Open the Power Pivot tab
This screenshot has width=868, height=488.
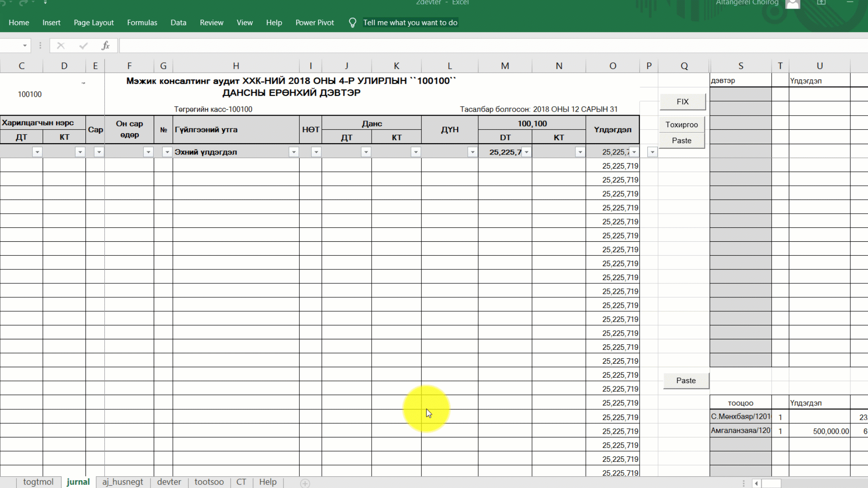[315, 23]
